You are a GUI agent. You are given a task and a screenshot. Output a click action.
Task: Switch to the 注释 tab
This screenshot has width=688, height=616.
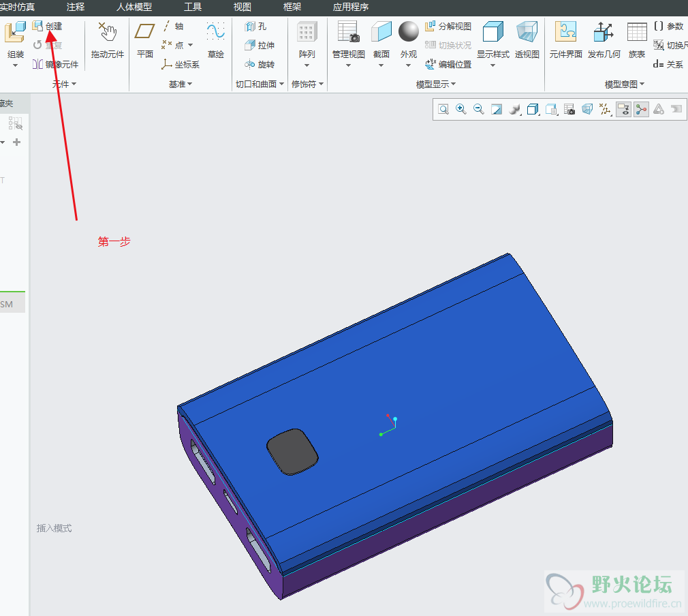click(x=76, y=7)
